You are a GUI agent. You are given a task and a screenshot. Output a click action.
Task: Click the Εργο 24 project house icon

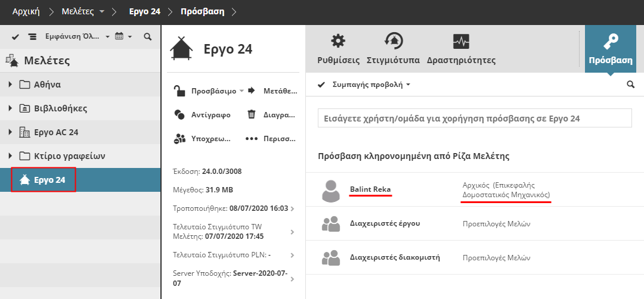181,49
